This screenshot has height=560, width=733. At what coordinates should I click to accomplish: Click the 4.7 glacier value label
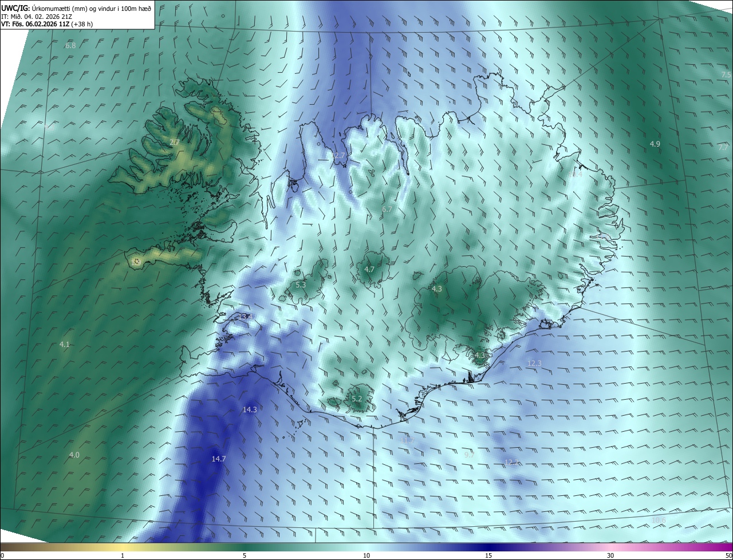[369, 269]
